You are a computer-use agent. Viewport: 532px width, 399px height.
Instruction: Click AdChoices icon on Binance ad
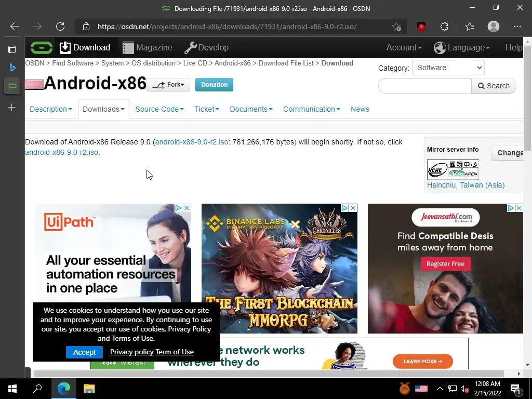click(345, 208)
